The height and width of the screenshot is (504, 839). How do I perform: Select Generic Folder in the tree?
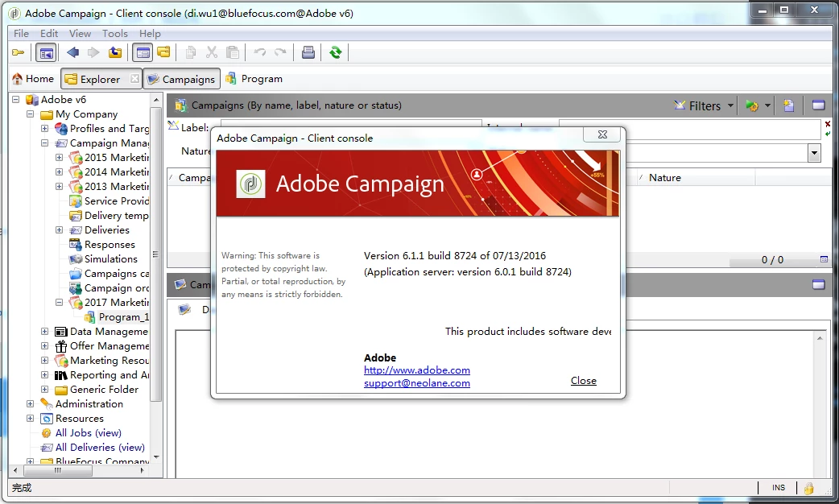(x=105, y=390)
